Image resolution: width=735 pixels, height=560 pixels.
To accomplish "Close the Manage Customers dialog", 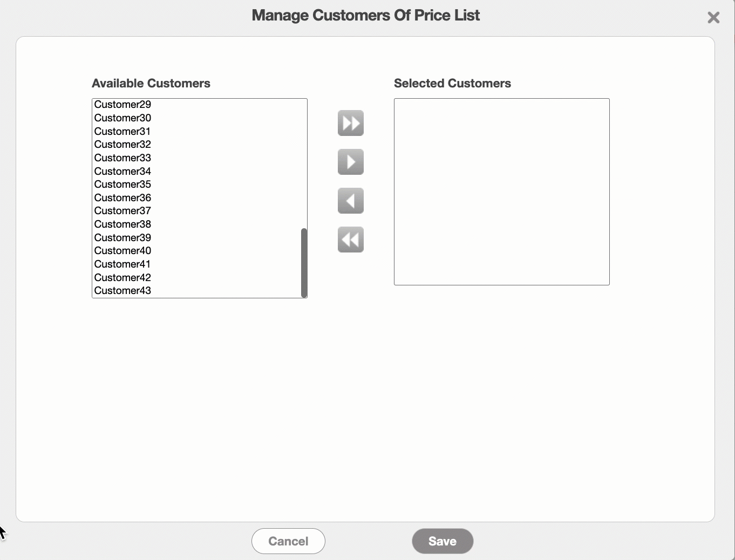I will click(x=713, y=18).
